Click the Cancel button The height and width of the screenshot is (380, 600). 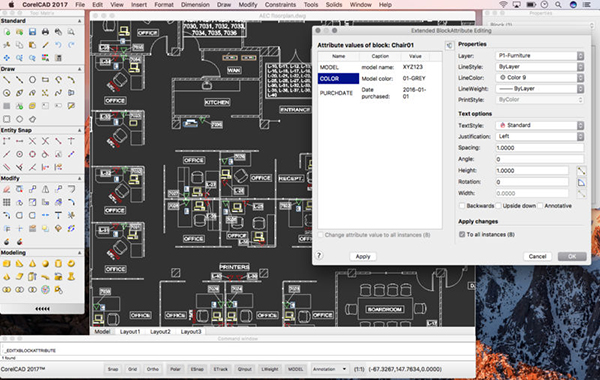(x=537, y=256)
